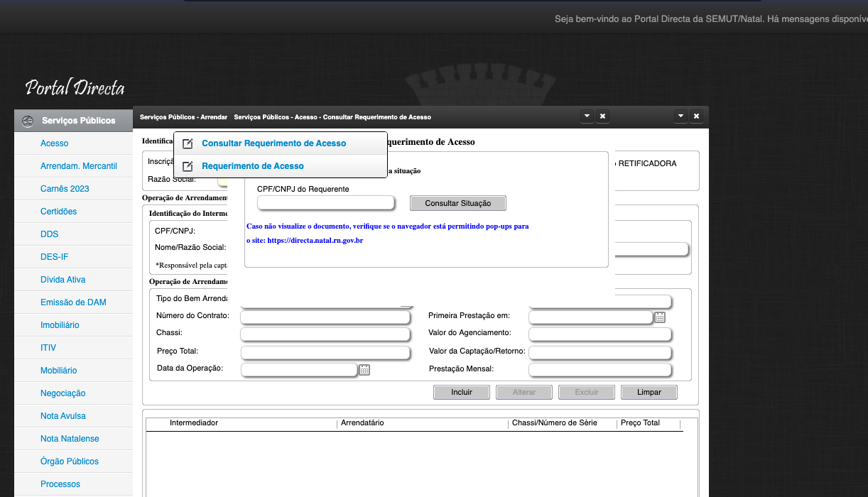Open dropdown arrow of Arrendar window title bar
The image size is (868, 497).
[x=680, y=116]
